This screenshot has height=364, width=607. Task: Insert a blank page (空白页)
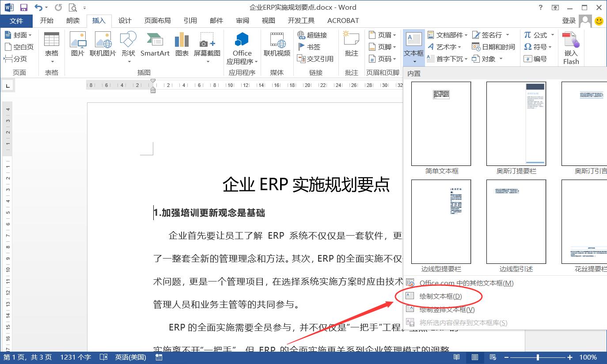pyautogui.click(x=19, y=47)
